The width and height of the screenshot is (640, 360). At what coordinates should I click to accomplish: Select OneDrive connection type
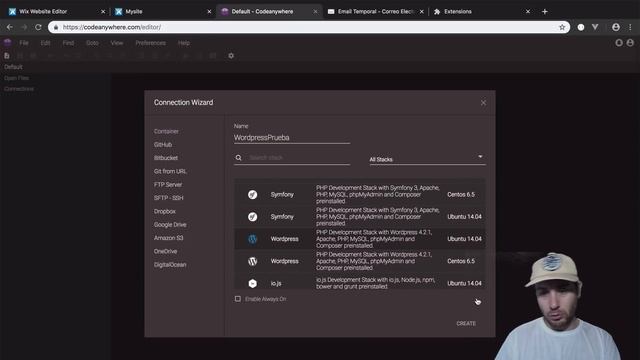click(x=165, y=251)
